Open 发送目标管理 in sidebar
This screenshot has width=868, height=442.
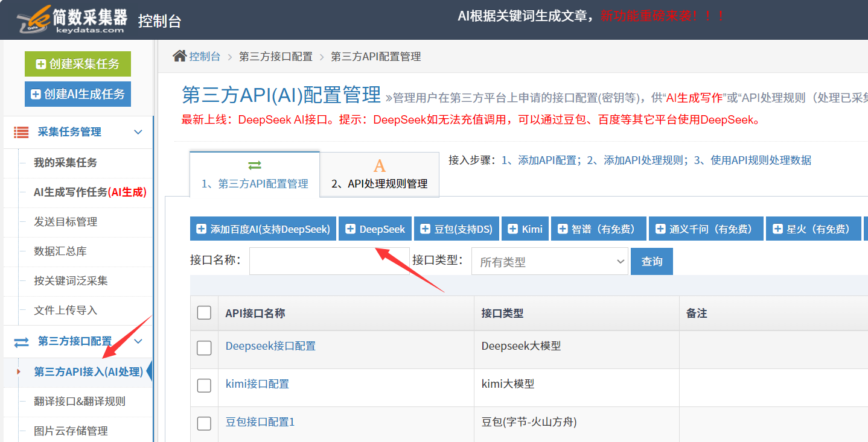pos(65,222)
